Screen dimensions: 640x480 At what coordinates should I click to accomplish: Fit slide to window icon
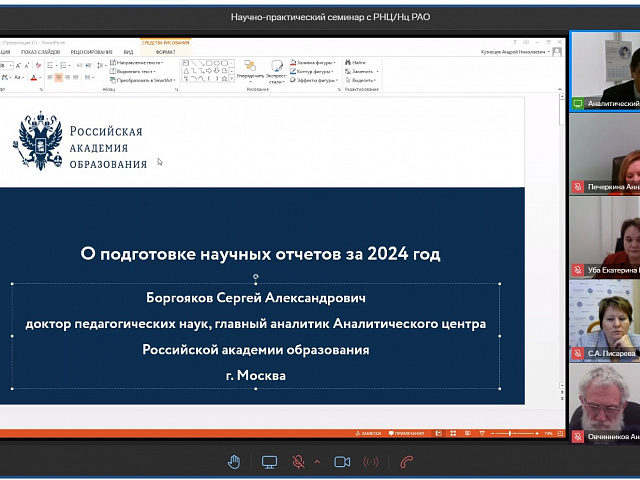[560, 433]
